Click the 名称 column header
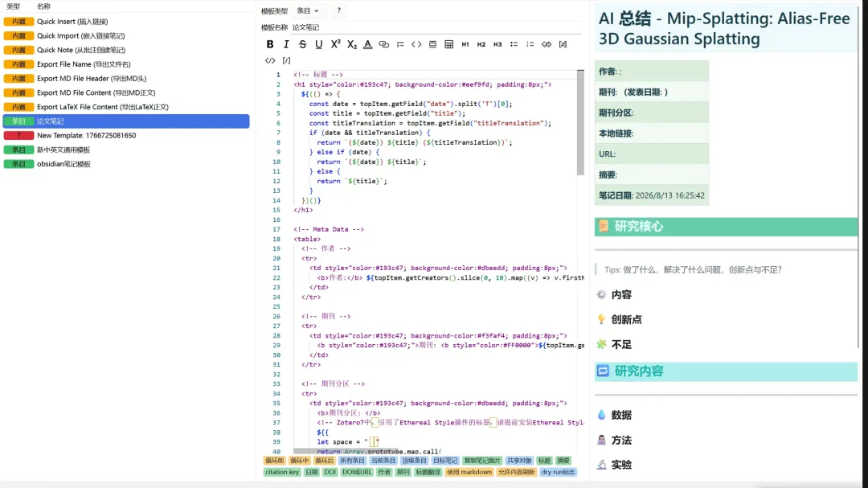 pyautogui.click(x=43, y=6)
